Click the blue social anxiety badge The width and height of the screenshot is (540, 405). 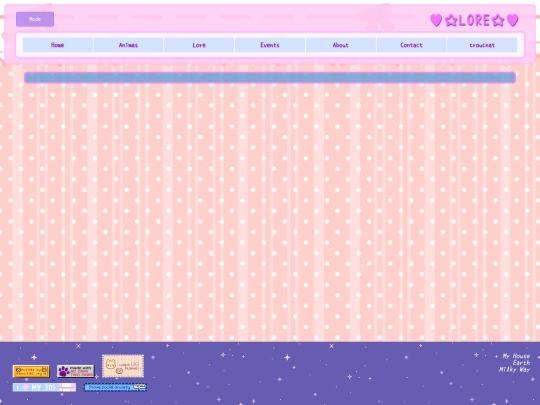point(115,387)
